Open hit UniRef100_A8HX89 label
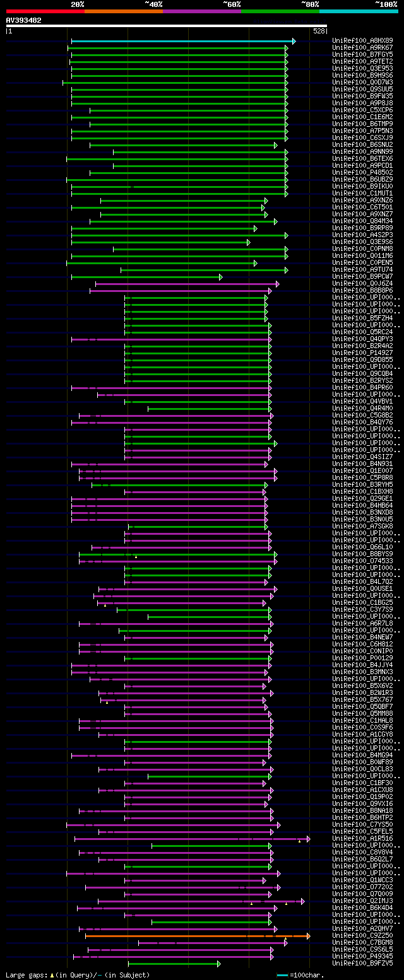 [362, 41]
